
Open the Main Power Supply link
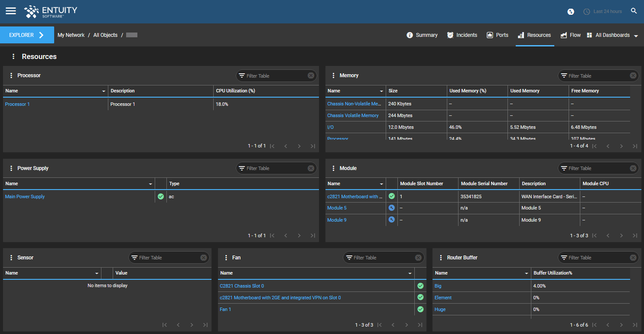tap(25, 196)
